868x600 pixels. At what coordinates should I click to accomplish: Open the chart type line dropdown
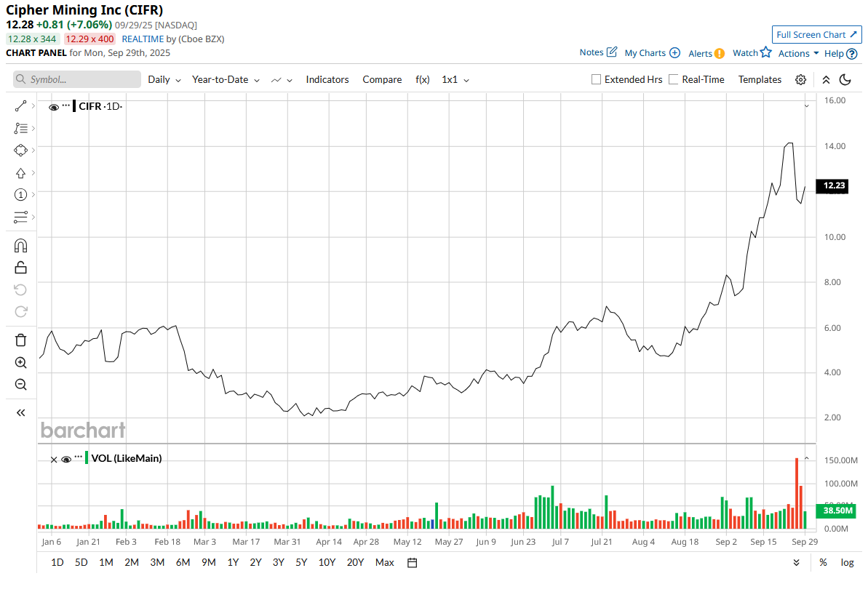tap(282, 80)
